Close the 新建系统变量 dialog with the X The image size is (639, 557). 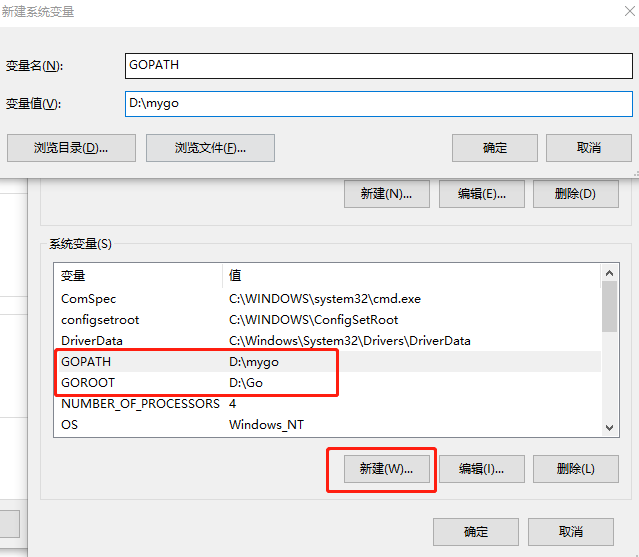tap(630, 11)
